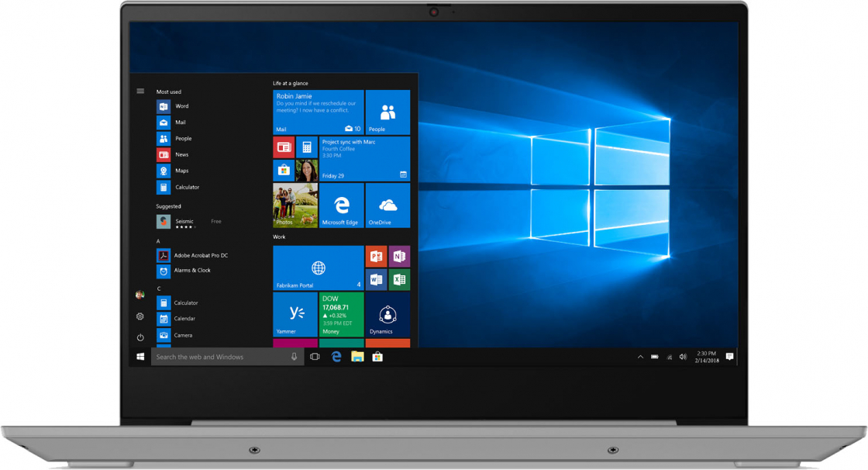Open the Excel tile in Work group
The height and width of the screenshot is (470, 868).
399,280
